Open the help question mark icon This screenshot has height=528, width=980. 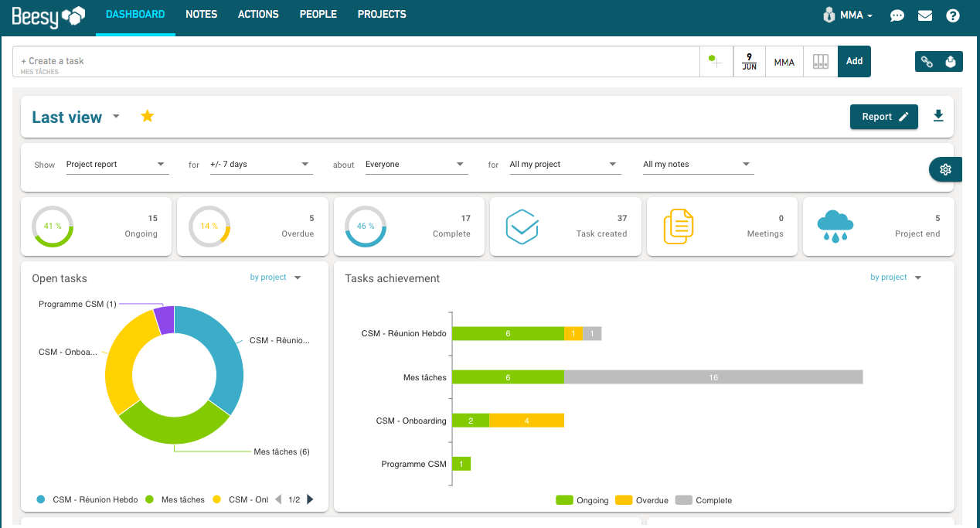pyautogui.click(x=953, y=15)
